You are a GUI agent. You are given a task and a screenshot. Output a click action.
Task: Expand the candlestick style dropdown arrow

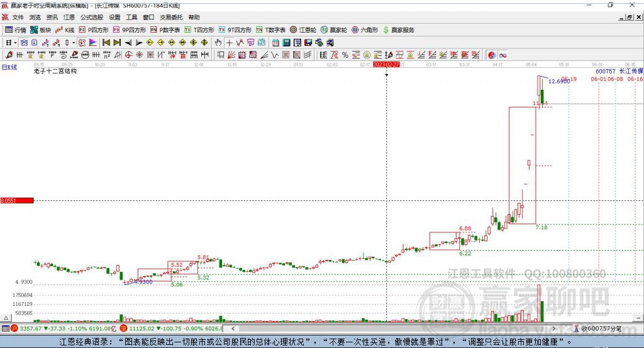(74, 43)
